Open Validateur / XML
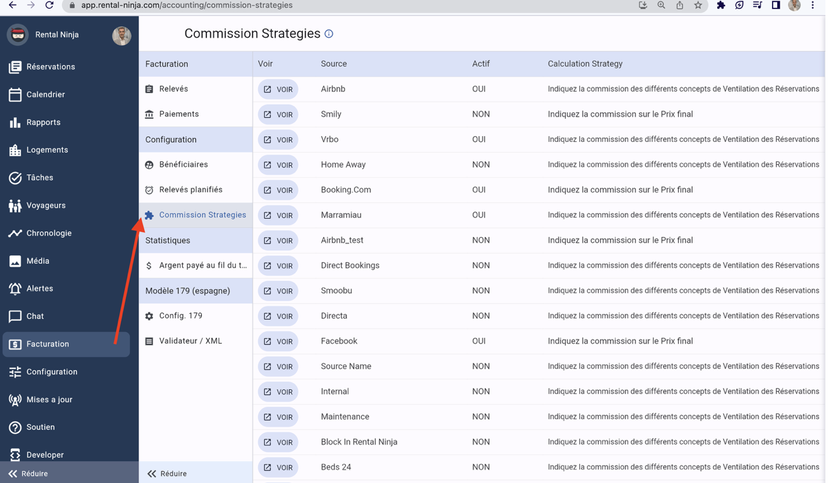This screenshot has height=483, width=828. (195, 341)
